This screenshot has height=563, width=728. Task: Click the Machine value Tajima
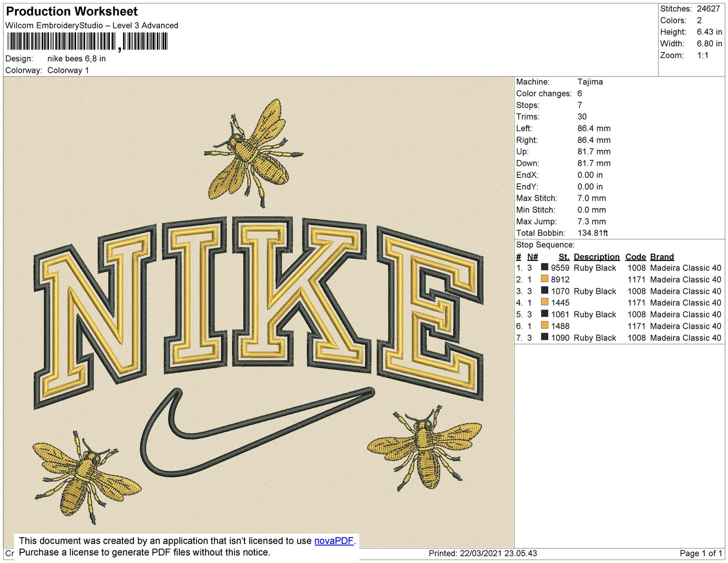pyautogui.click(x=590, y=82)
